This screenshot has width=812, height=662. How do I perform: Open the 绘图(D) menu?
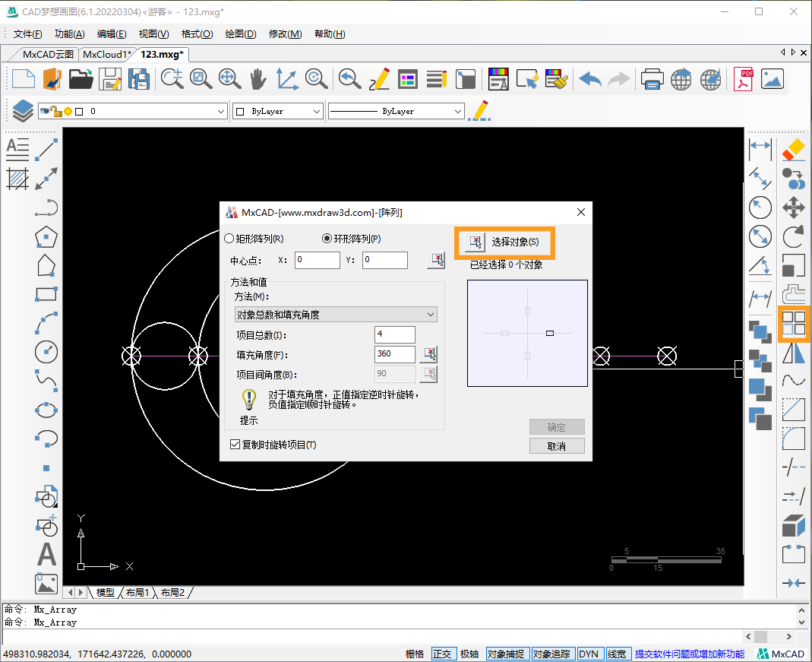(x=240, y=34)
